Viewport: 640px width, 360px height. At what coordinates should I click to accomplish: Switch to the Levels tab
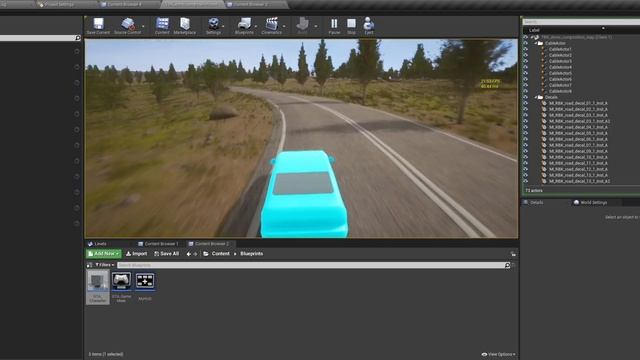pyautogui.click(x=97, y=244)
